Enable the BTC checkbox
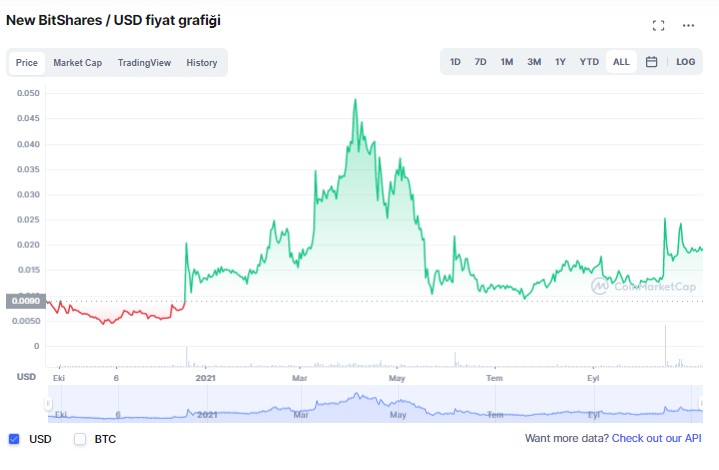The height and width of the screenshot is (470, 719). coord(80,439)
